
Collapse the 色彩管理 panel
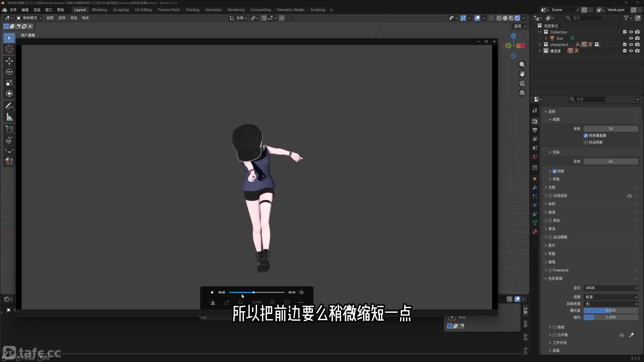click(x=591, y=279)
